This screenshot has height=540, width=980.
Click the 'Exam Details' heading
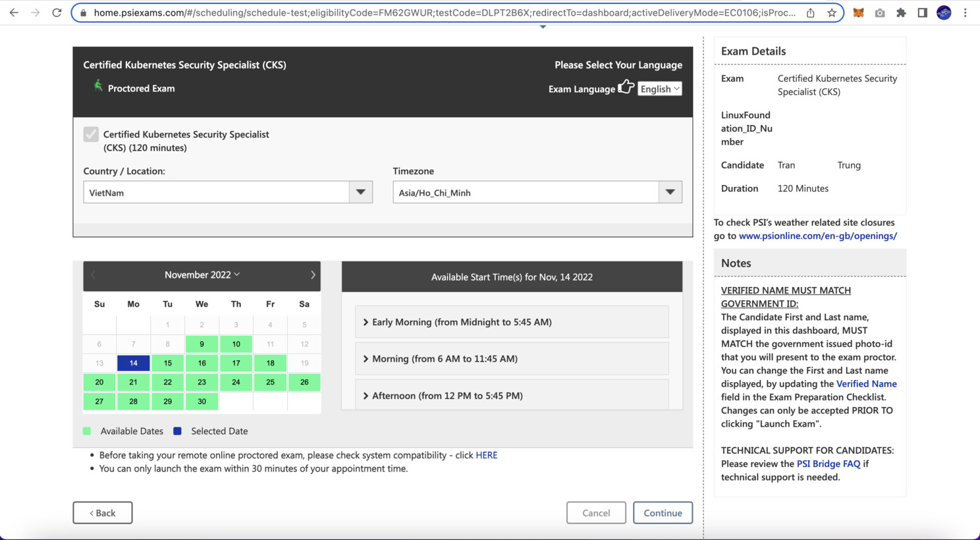coord(753,51)
